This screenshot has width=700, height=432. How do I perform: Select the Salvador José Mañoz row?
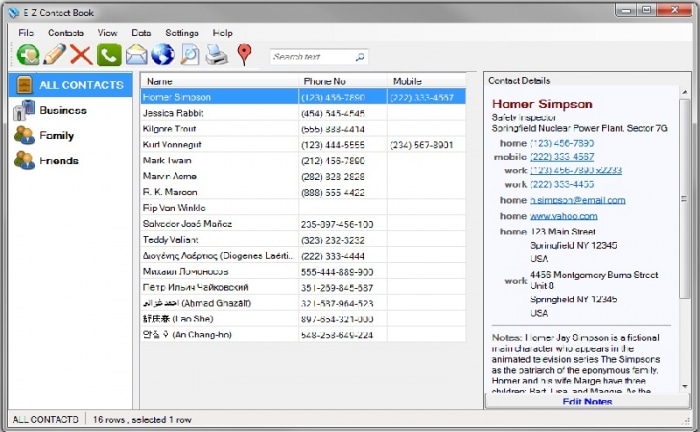point(303,224)
